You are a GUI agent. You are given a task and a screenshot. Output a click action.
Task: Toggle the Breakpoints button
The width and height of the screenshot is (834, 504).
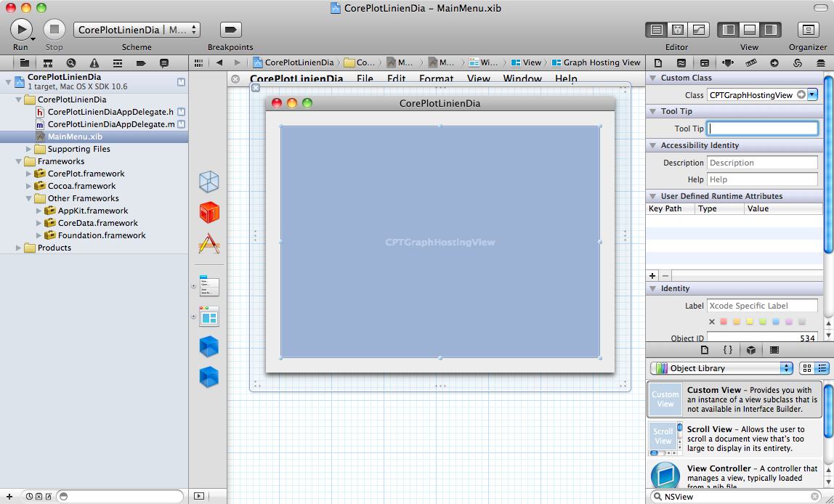[230, 30]
